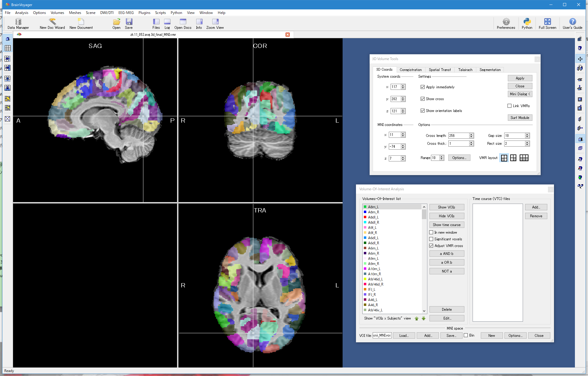Switch to the Talairach tab
This screenshot has width=588, height=376.
[x=465, y=70]
